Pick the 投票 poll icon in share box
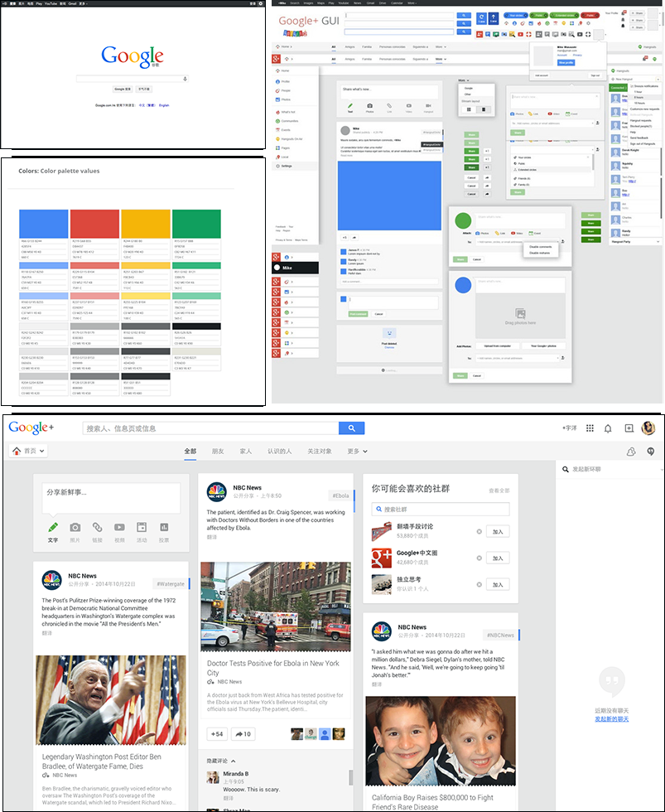The image size is (665, 812). [164, 527]
